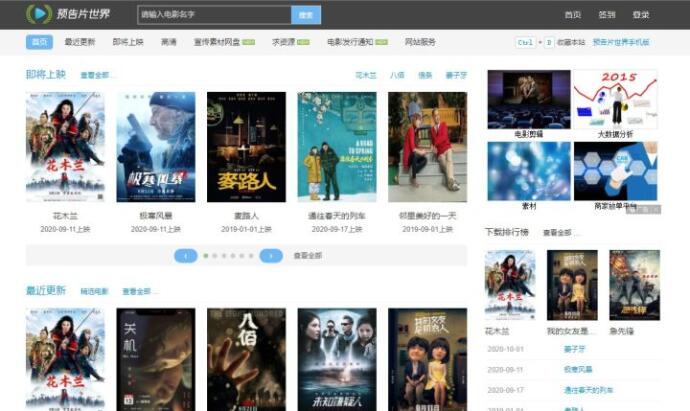Open the 关机 poster in 最近更新 row

coord(156,360)
